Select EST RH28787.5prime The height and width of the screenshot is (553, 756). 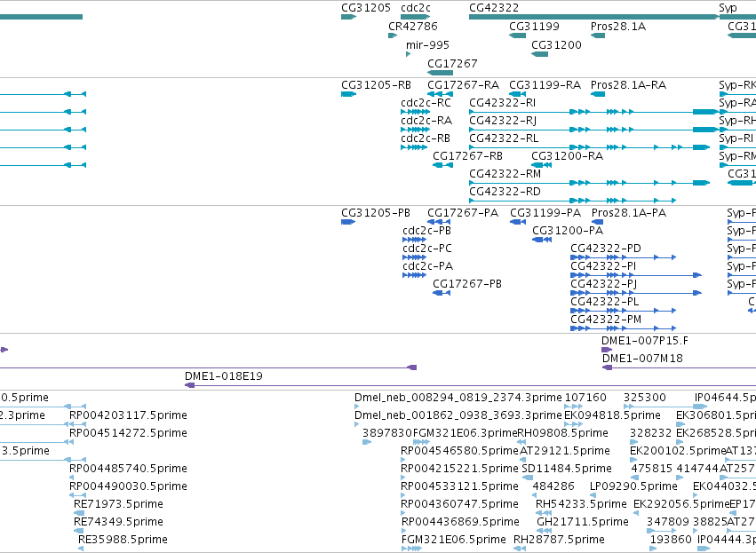coord(559,540)
